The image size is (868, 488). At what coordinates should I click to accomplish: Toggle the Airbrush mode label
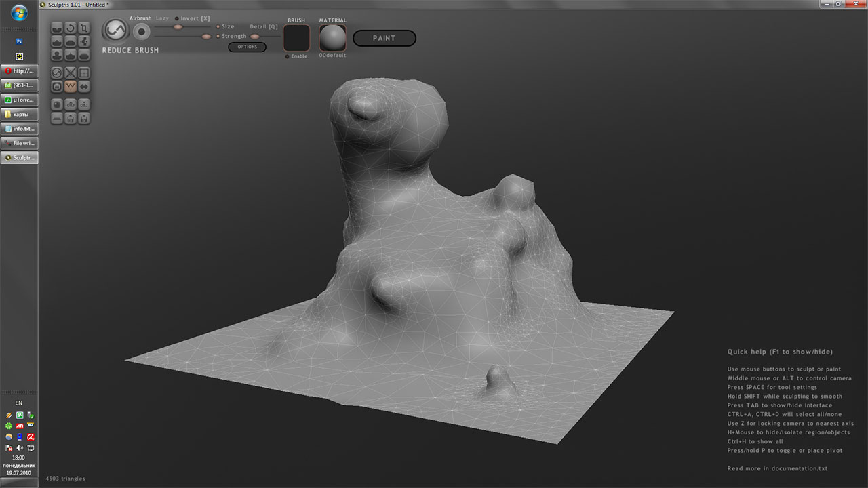click(x=140, y=18)
